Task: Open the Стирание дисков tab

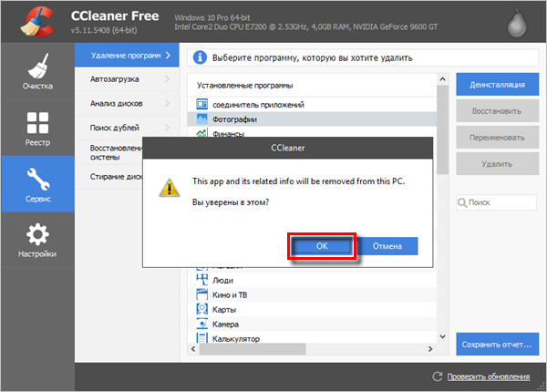Action: [108, 177]
